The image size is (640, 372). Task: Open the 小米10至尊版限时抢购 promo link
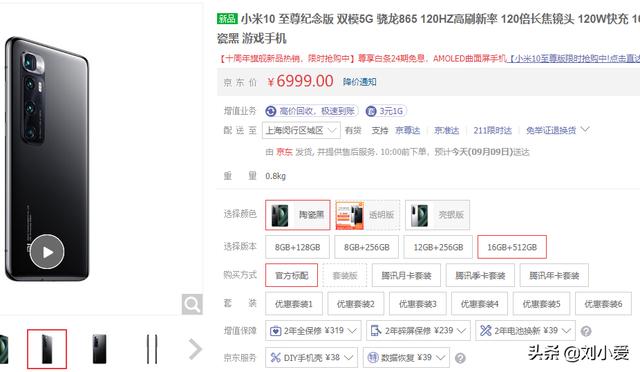[573, 59]
